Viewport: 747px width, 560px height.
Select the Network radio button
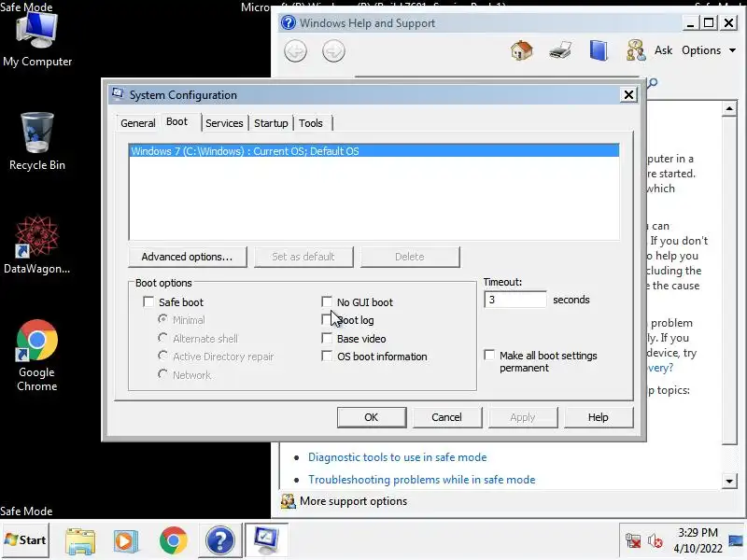(162, 374)
